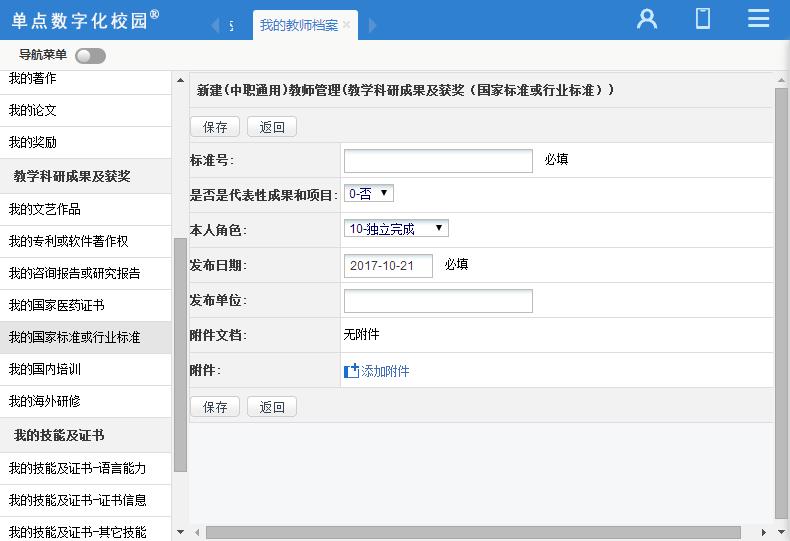790x541 pixels.
Task: Open the 是否是代表性成果和项目 dropdown
Action: point(368,193)
